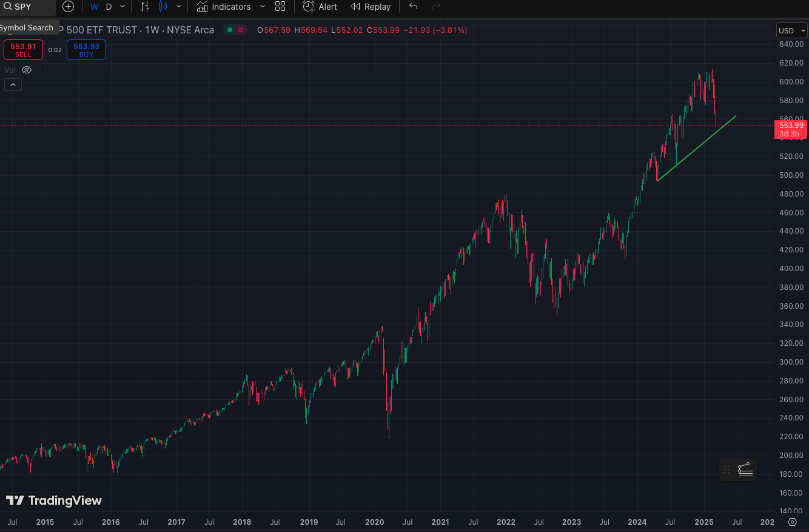The width and height of the screenshot is (809, 532).
Task: Open the drawing tools favorites icon
Action: tap(745, 469)
